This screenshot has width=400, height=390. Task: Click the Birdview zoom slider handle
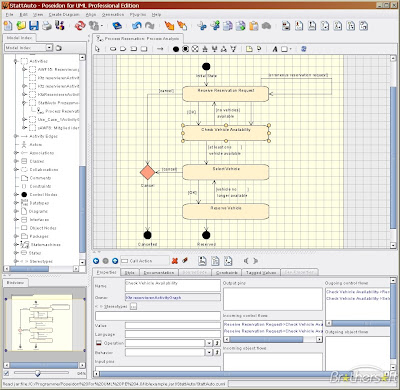(x=37, y=373)
